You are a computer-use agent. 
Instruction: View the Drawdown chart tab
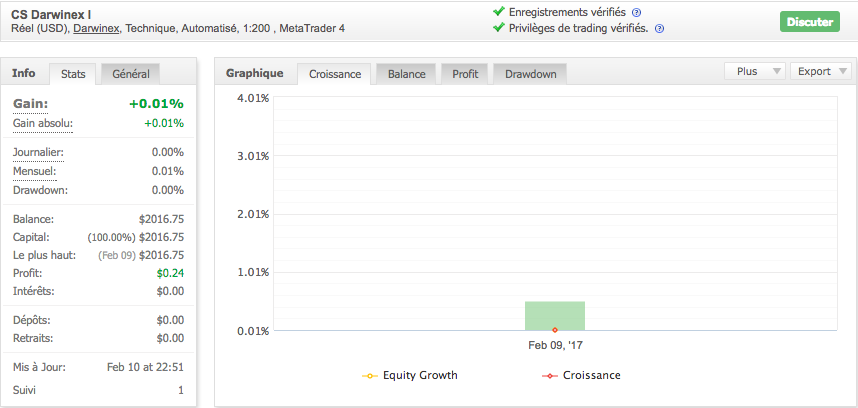[x=531, y=74]
